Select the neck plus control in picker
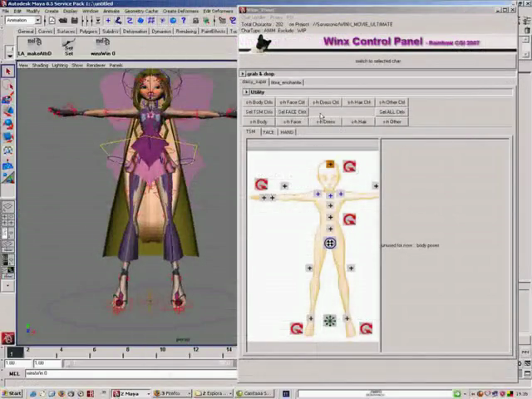Viewport: 532px width, 399px height. pos(330,196)
